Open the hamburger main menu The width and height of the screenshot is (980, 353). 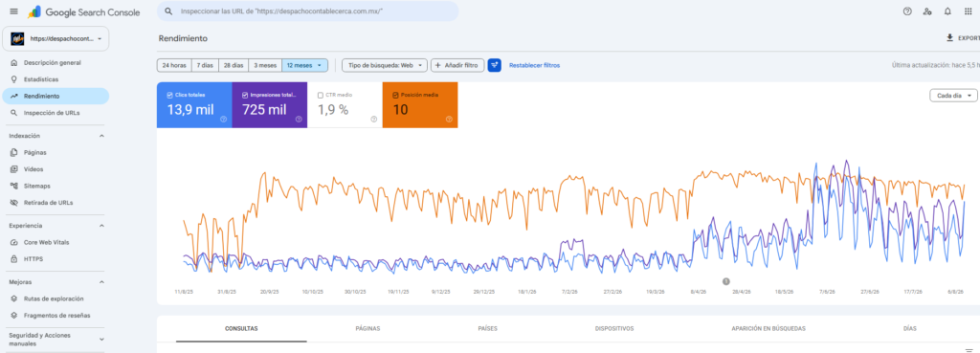(x=13, y=11)
